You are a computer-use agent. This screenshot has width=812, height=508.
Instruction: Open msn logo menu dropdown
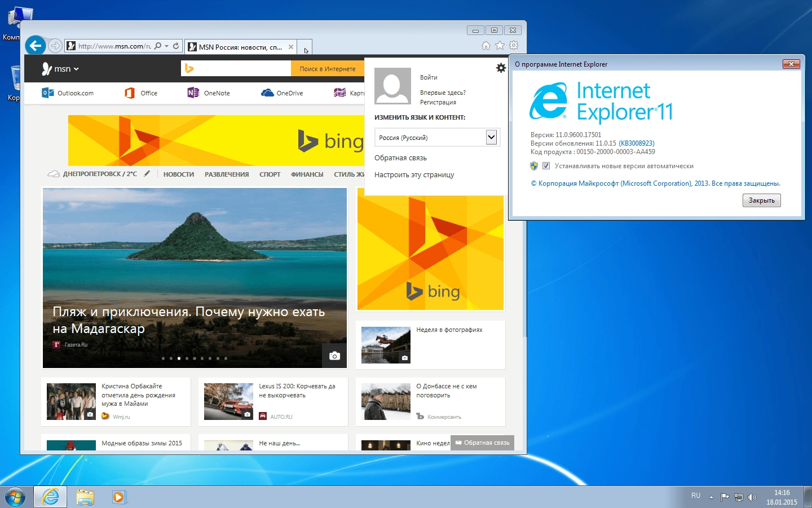click(60, 69)
